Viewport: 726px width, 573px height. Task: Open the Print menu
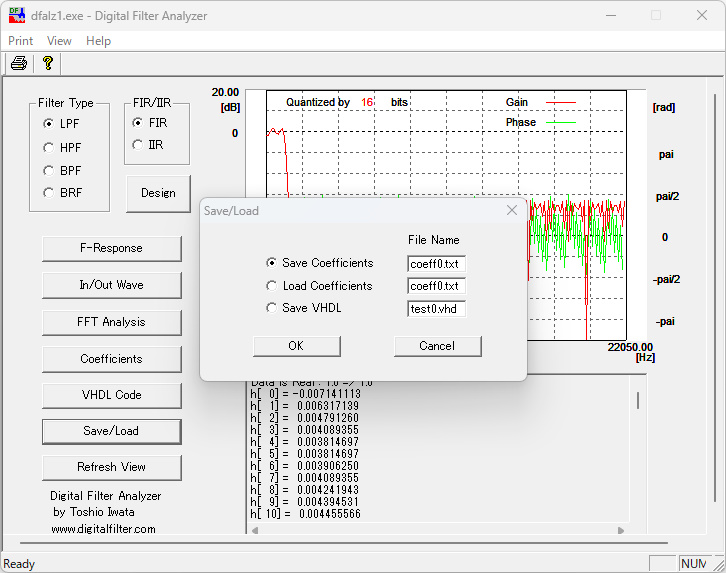coord(21,41)
